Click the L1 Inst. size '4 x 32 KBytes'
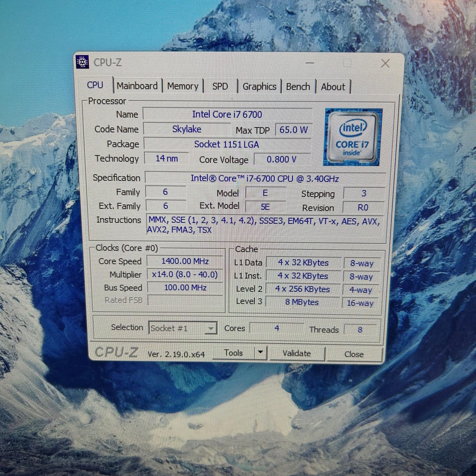Viewport: 476px width, 476px height. [x=303, y=276]
